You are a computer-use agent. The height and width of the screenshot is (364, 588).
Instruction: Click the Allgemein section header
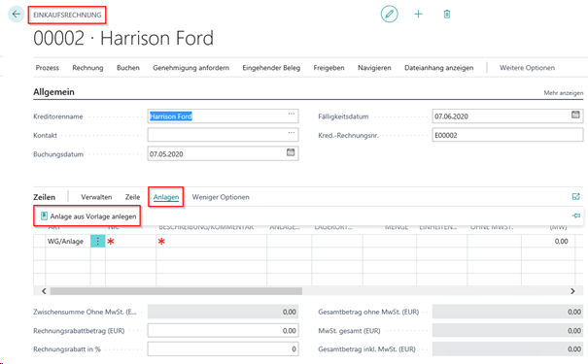(x=53, y=92)
